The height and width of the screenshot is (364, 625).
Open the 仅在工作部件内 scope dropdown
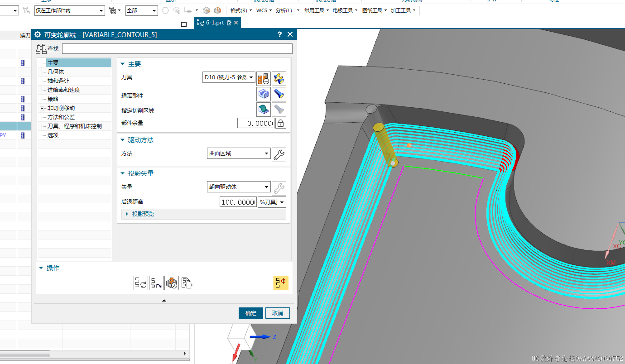click(x=69, y=10)
